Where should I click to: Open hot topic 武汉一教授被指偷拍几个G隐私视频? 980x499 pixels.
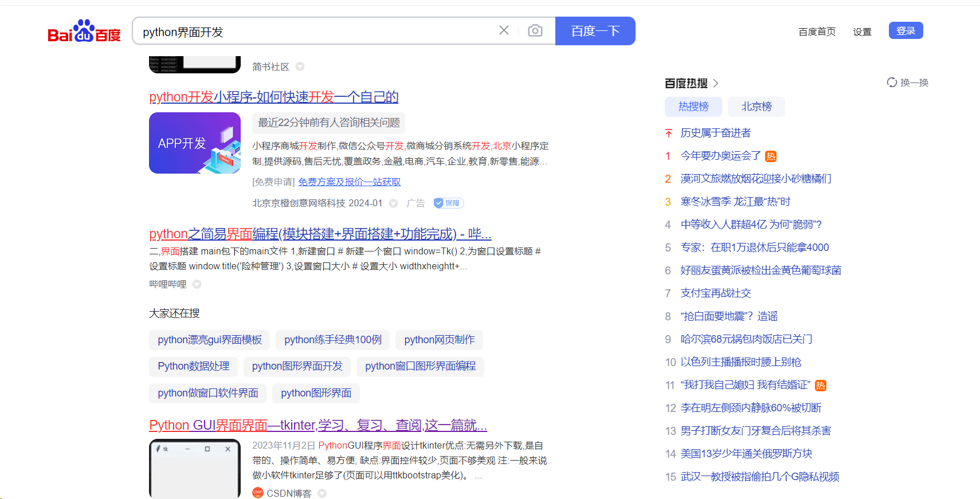760,477
